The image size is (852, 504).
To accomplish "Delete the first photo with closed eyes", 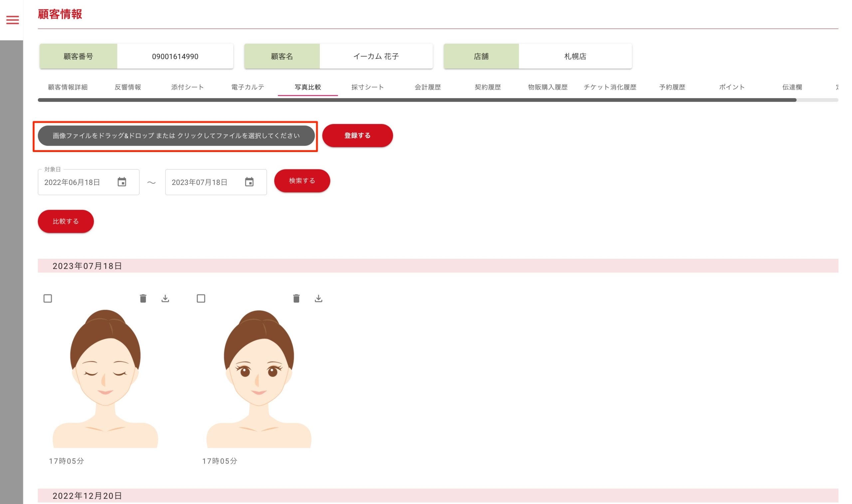I will [143, 298].
